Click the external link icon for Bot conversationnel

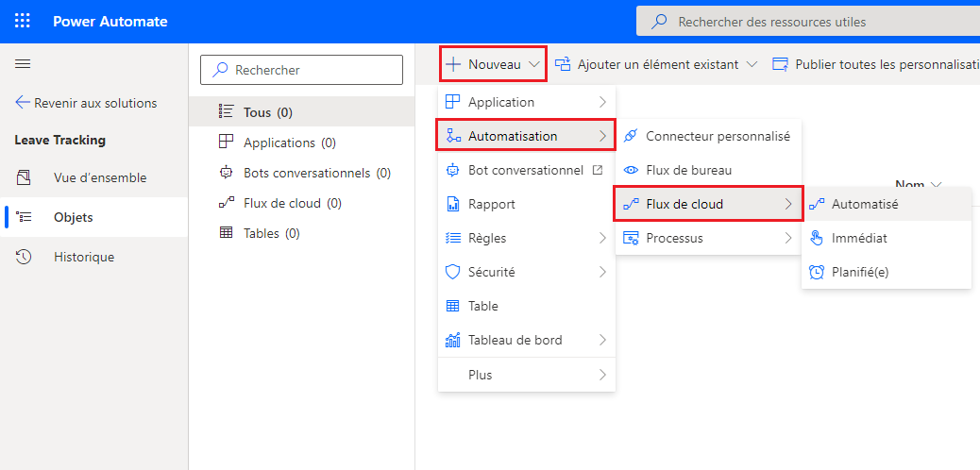point(597,170)
